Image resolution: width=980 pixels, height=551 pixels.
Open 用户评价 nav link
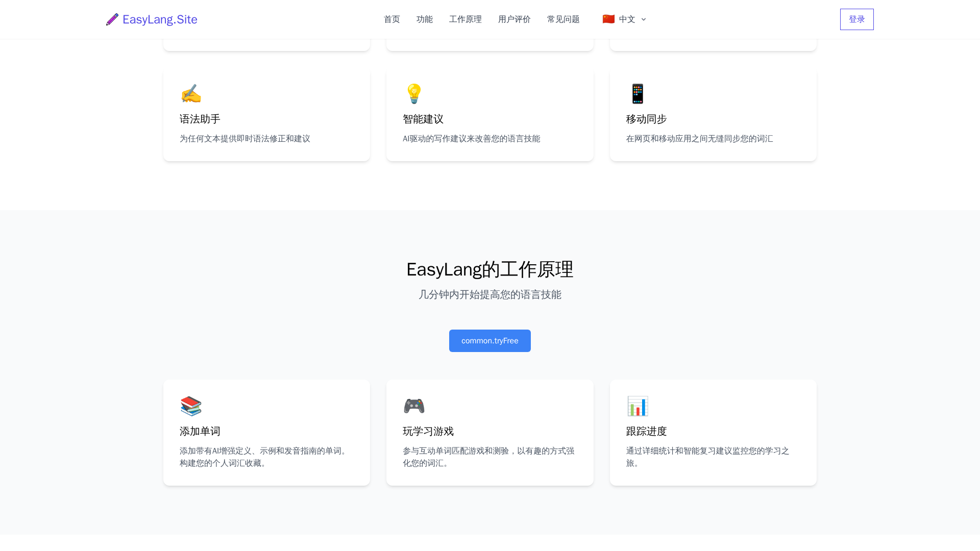coord(514,19)
